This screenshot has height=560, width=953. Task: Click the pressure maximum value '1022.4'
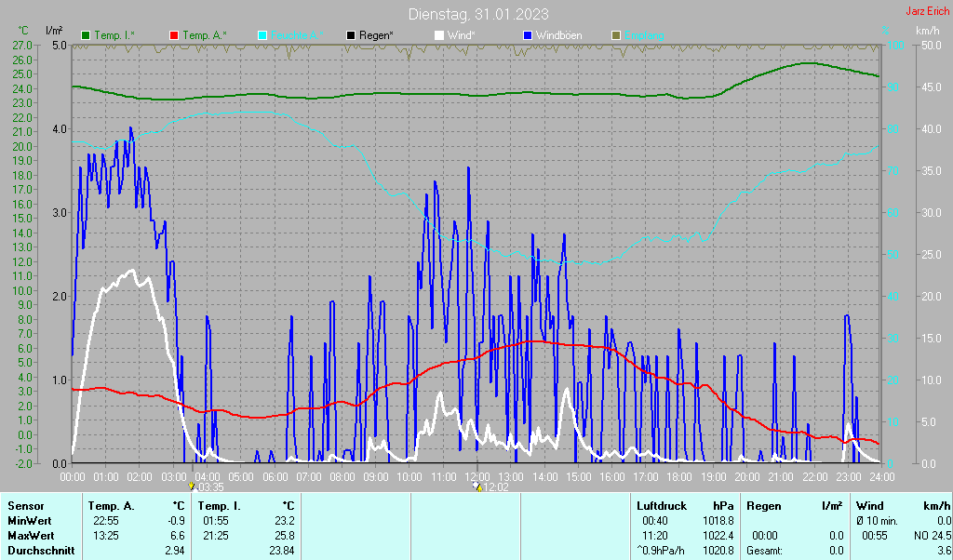[719, 537]
